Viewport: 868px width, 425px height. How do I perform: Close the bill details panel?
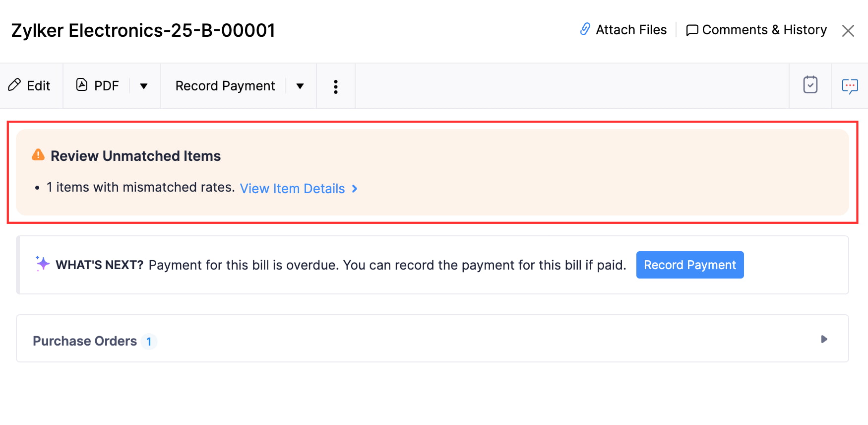coord(848,31)
